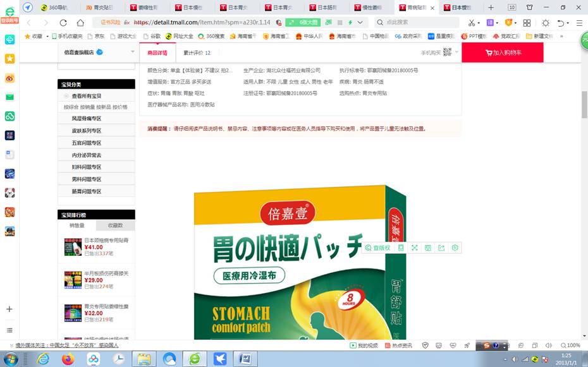Open the address bar URL dropdown arrow
The height and width of the screenshot is (367, 588).
(359, 21)
